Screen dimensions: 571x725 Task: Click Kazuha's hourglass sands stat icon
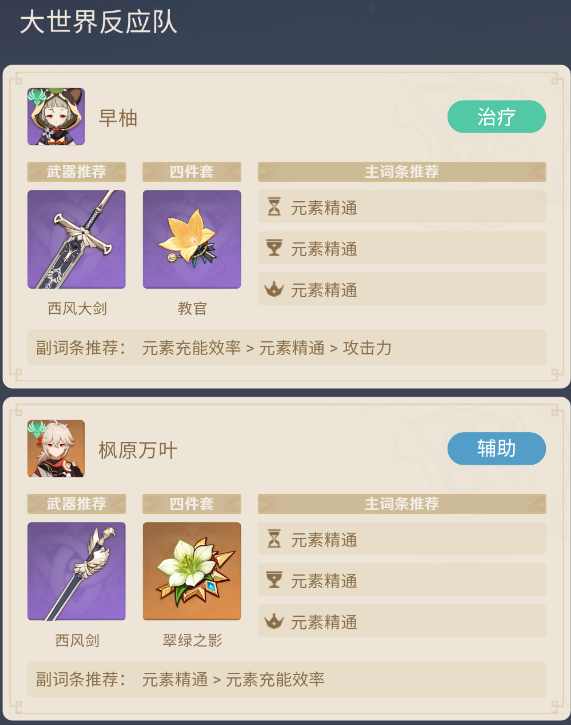coord(274,539)
